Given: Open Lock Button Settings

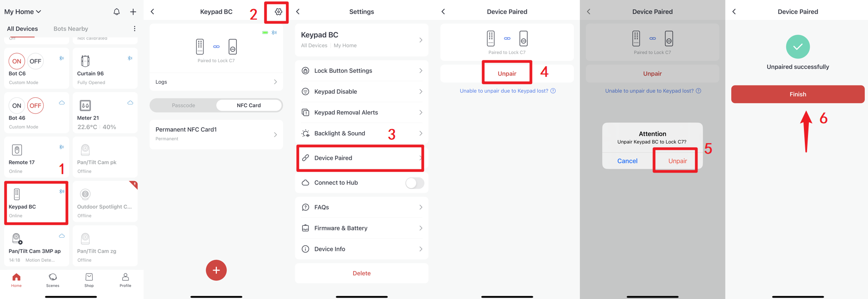Looking at the screenshot, I should (362, 70).
